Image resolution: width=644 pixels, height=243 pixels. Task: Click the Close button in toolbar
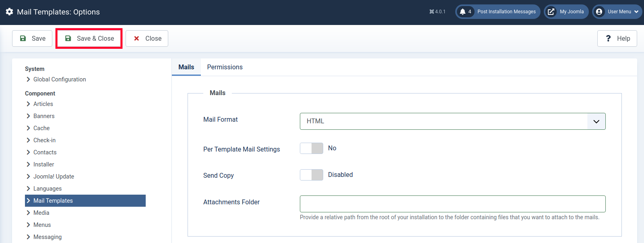pos(147,38)
